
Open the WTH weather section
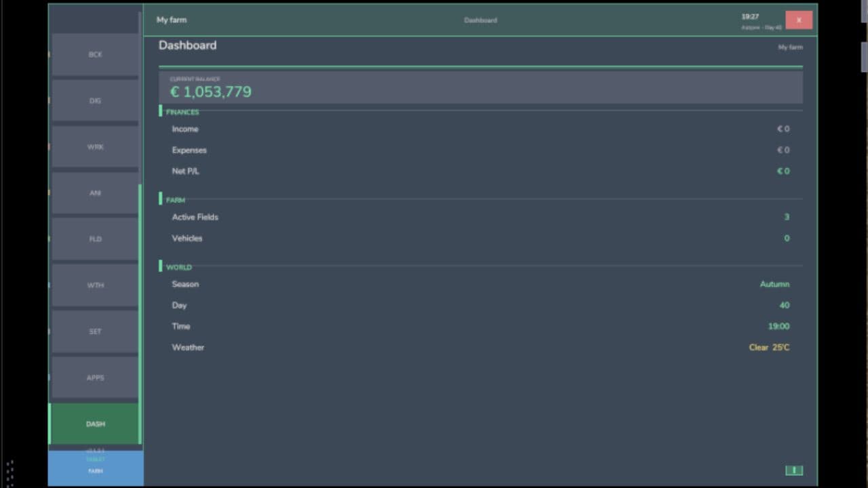(x=95, y=285)
